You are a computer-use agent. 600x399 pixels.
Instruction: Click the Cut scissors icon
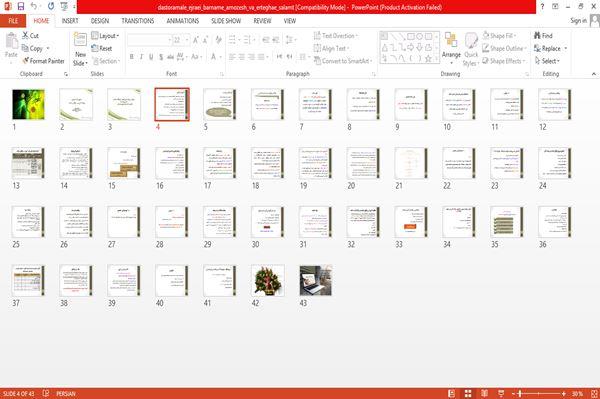click(26, 36)
